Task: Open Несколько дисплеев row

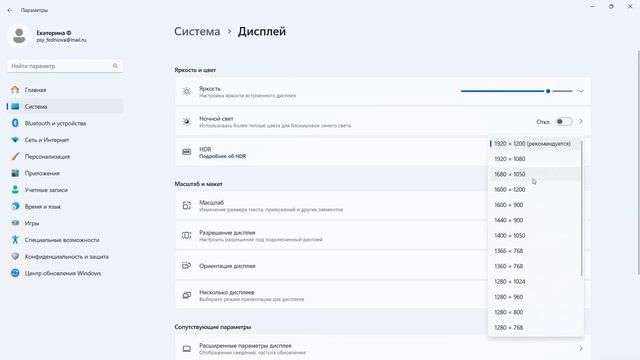Action: pos(331,295)
